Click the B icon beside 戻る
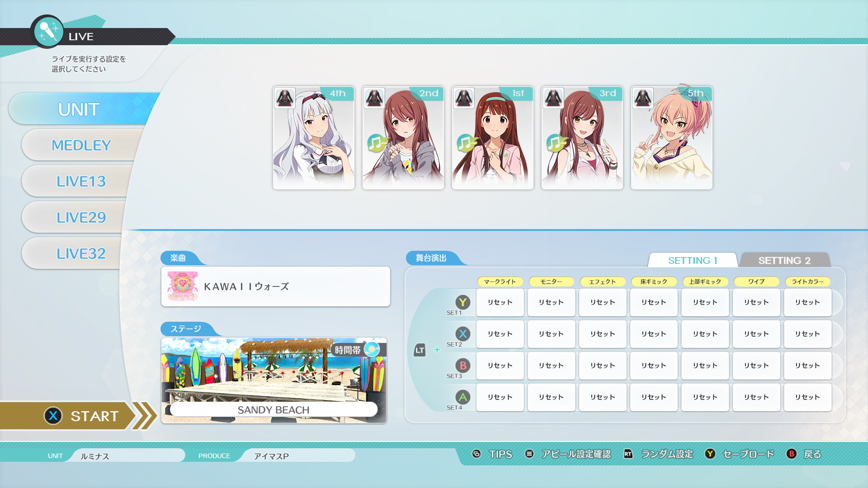This screenshot has height=488, width=868. (792, 454)
